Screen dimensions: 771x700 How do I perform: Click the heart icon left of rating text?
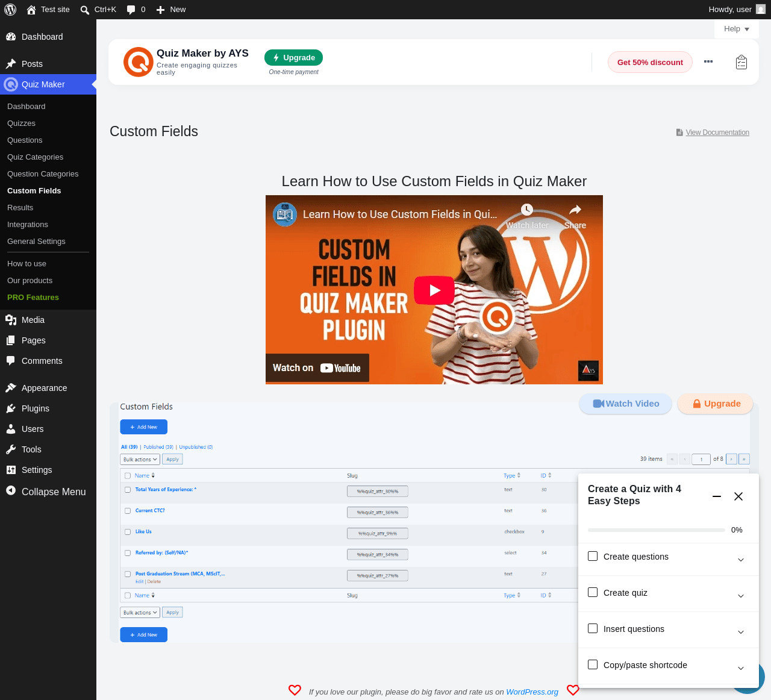point(295,690)
